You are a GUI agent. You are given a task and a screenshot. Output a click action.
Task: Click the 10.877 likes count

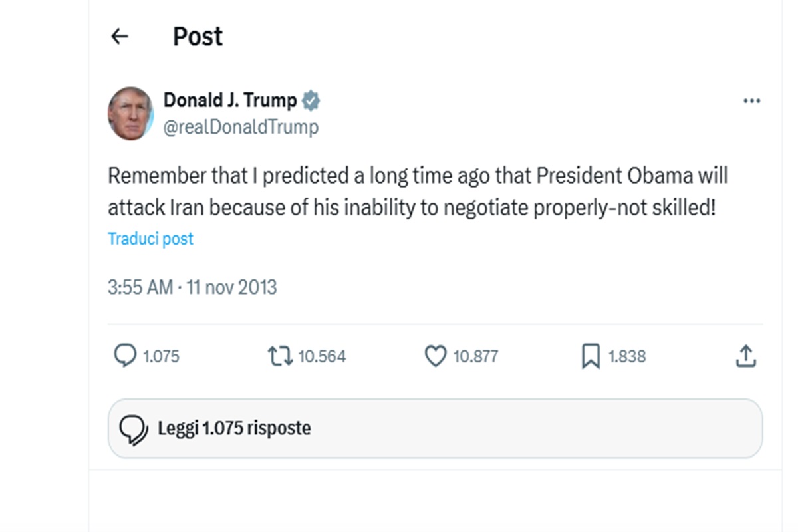(475, 356)
